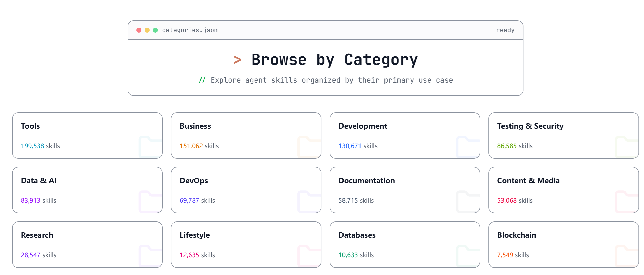The image size is (644, 275).
Task: Click the folder icon on Data & AI card
Action: tap(150, 201)
